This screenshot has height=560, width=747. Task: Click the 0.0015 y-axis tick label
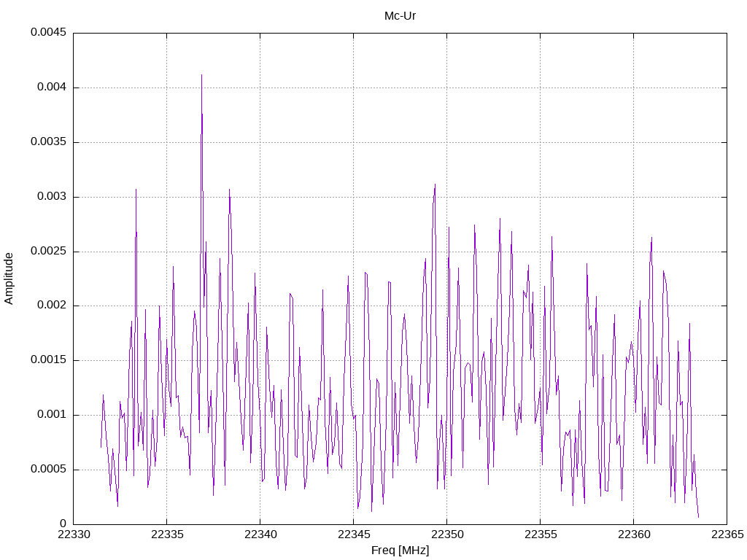(49, 360)
